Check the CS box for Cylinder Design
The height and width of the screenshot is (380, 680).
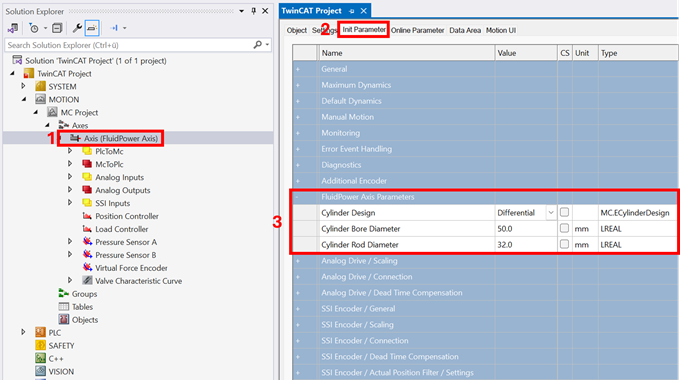click(x=564, y=212)
